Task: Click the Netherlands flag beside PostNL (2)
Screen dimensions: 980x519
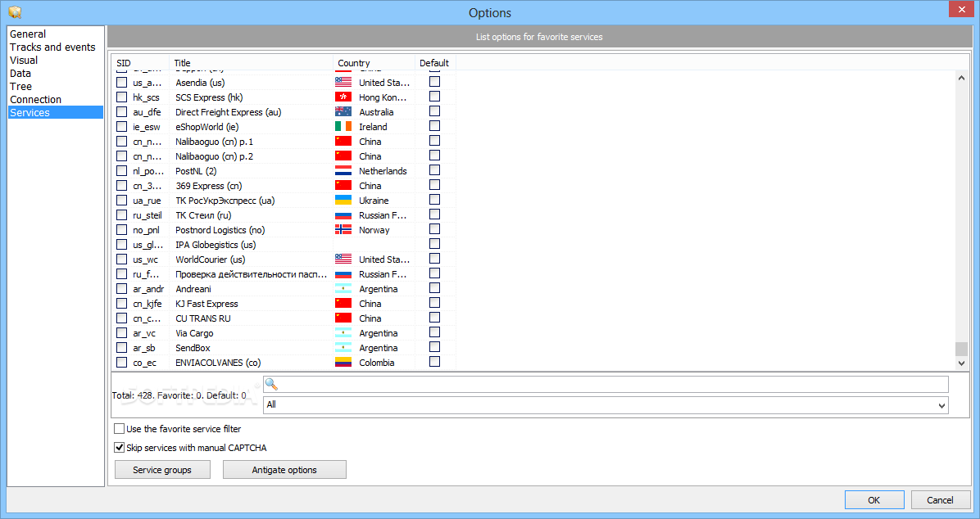Action: pos(343,171)
